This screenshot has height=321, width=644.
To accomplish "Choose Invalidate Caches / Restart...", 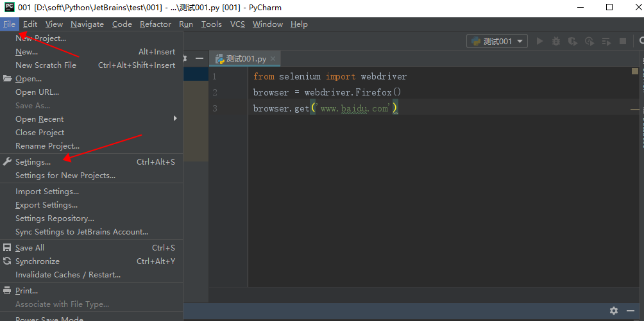I will click(91, 275).
